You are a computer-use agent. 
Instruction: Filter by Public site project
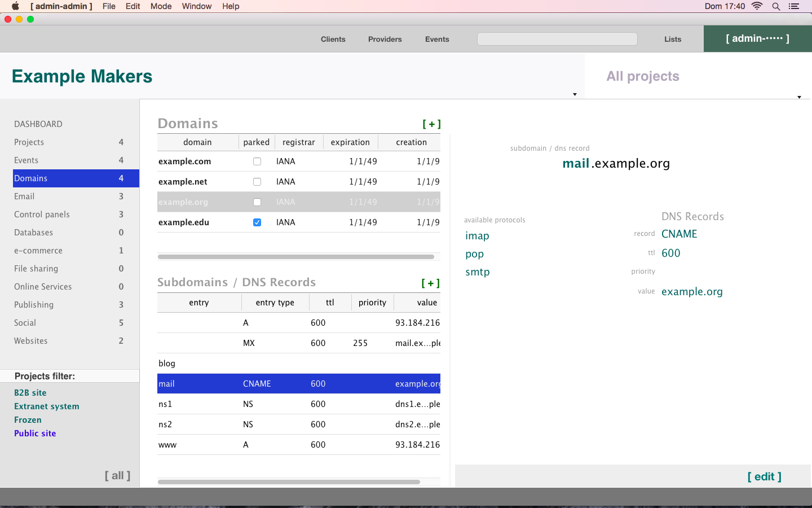click(x=35, y=433)
